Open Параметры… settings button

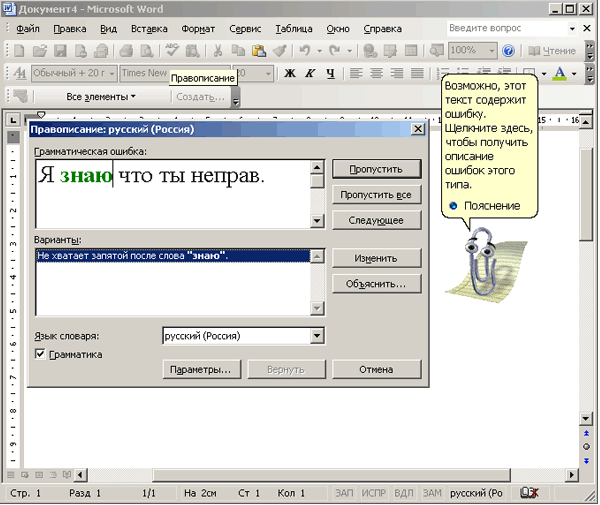pyautogui.click(x=202, y=369)
